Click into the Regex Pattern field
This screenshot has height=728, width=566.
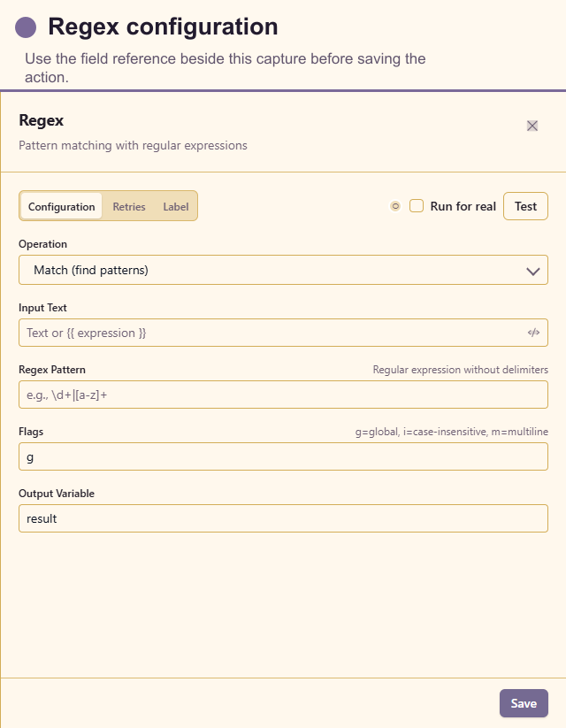pyautogui.click(x=283, y=395)
